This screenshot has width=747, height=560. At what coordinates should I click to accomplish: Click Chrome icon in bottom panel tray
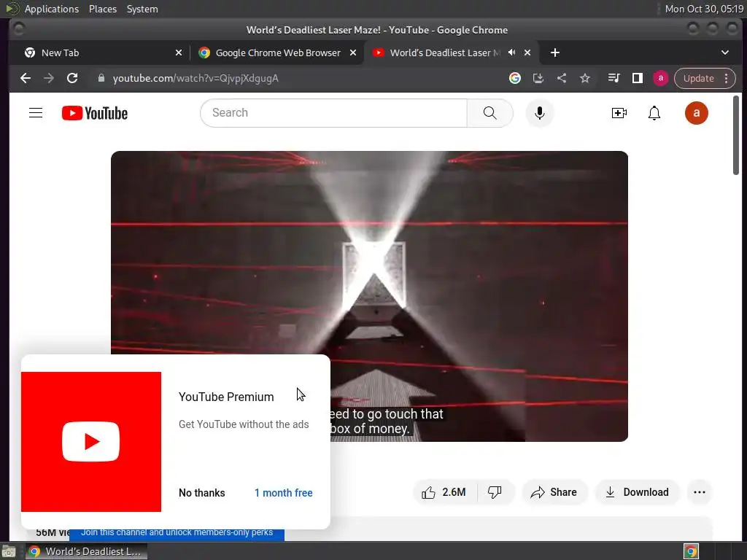tap(691, 551)
